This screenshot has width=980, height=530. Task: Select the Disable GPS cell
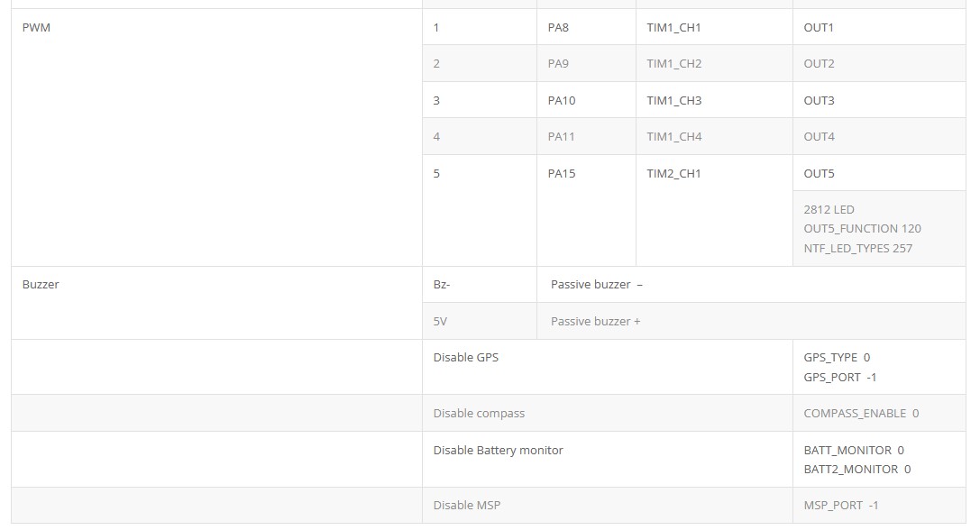coord(607,367)
